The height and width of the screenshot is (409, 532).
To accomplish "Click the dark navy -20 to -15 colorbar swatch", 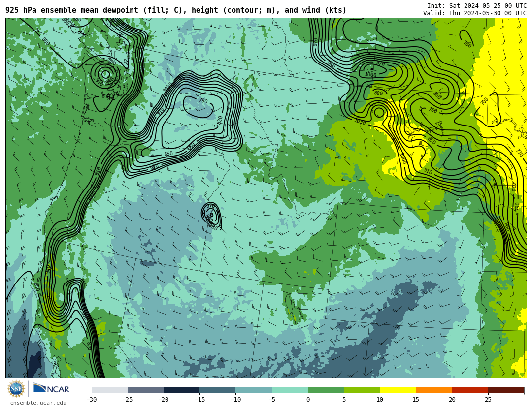I will pyautogui.click(x=181, y=390).
